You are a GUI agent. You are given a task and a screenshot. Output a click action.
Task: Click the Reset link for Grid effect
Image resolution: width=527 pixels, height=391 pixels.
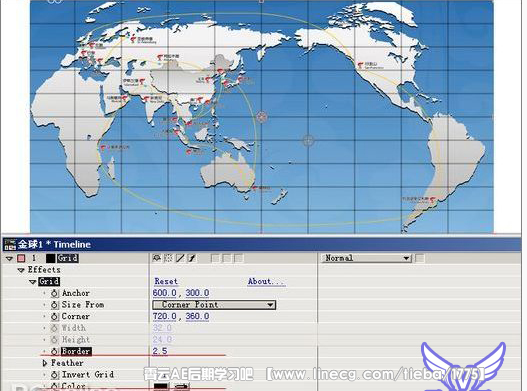pyautogui.click(x=166, y=281)
